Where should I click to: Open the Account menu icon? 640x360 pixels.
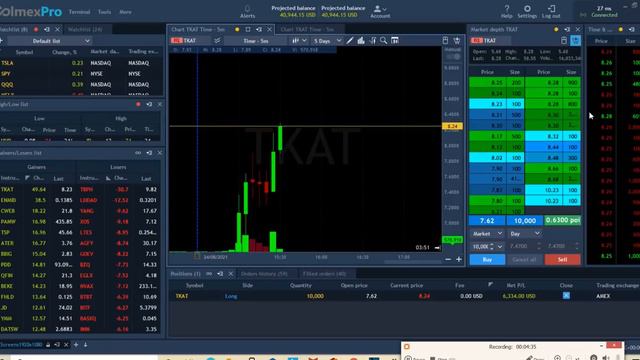point(380,9)
